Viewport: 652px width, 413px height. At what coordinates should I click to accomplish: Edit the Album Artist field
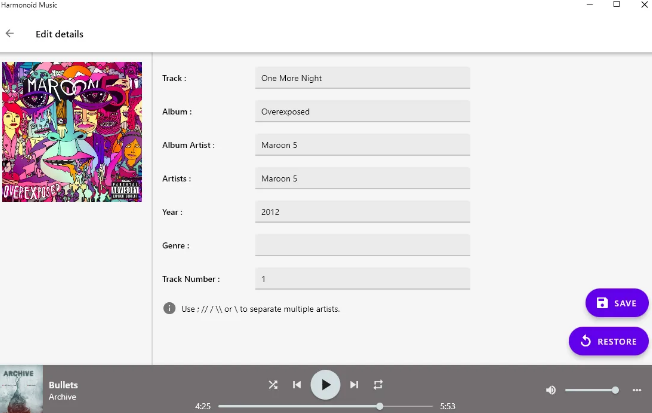(362, 145)
